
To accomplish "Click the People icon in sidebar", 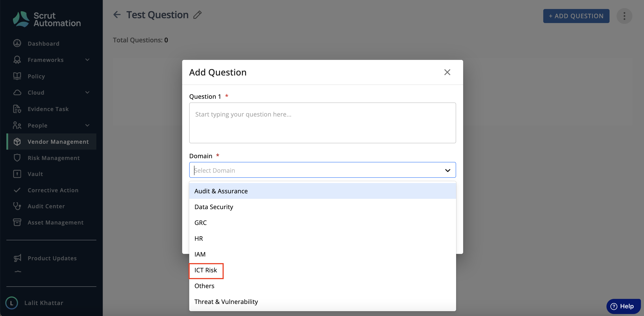I will 17,125.
